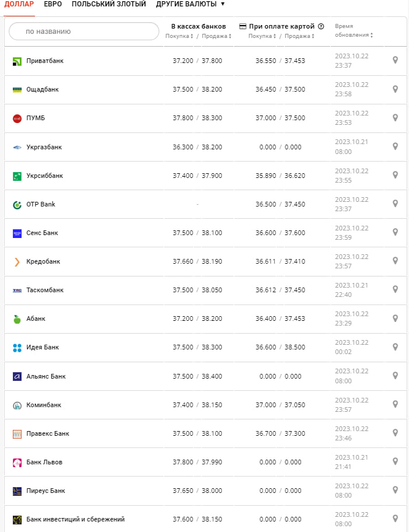
Task: Open the map location for Ощадбанк
Action: coord(395,89)
